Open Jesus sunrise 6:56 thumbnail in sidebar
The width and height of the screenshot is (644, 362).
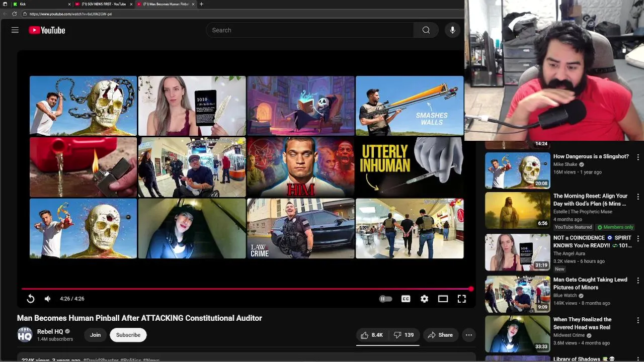pyautogui.click(x=518, y=210)
